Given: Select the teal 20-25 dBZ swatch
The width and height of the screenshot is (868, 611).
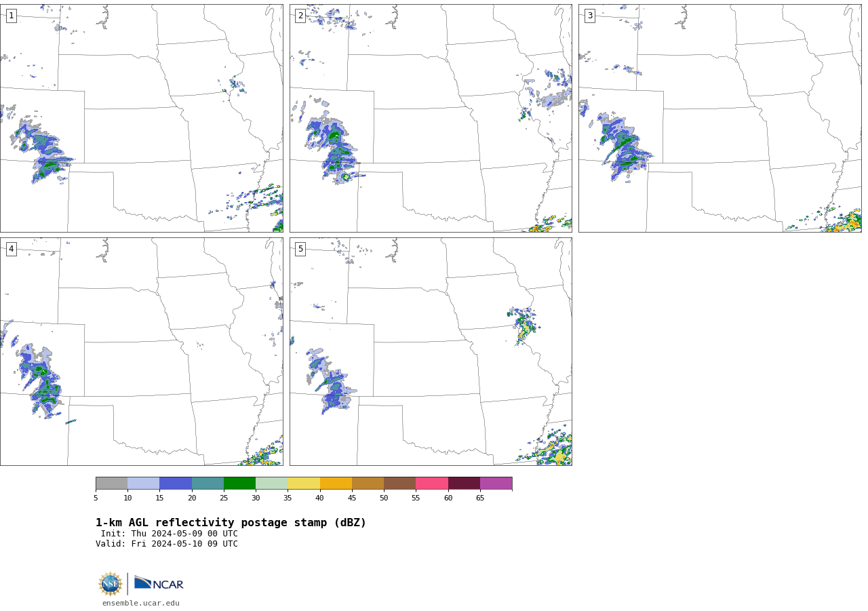Looking at the screenshot, I should click(208, 483).
